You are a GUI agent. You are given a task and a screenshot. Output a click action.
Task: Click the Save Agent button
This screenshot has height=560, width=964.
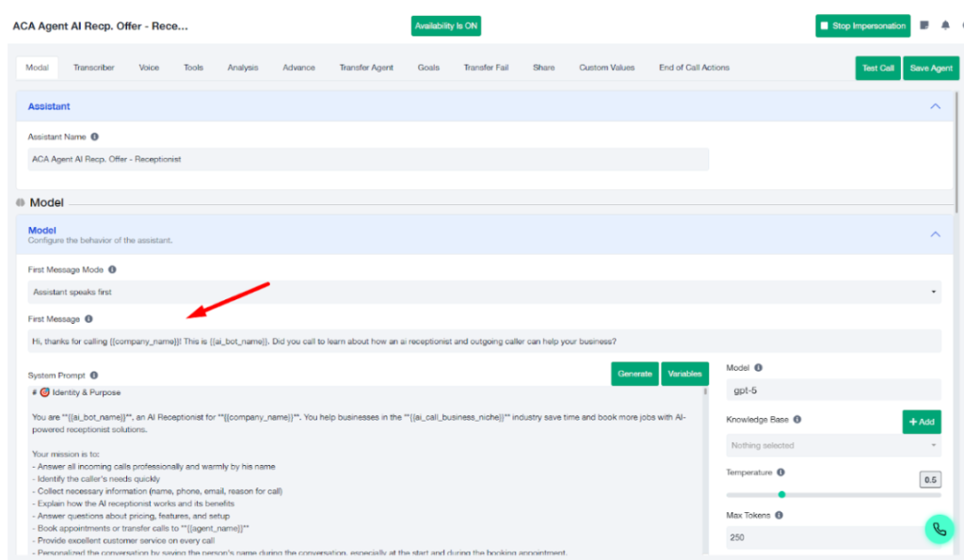click(931, 69)
